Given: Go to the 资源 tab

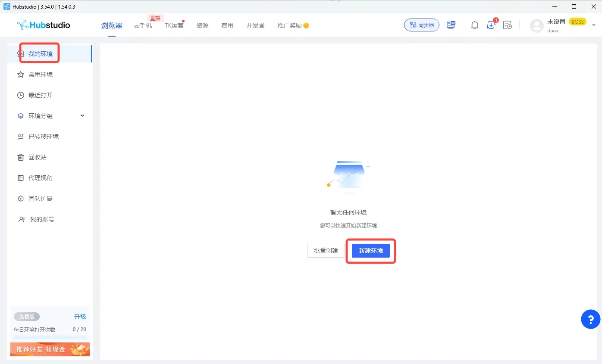Looking at the screenshot, I should pyautogui.click(x=202, y=25).
